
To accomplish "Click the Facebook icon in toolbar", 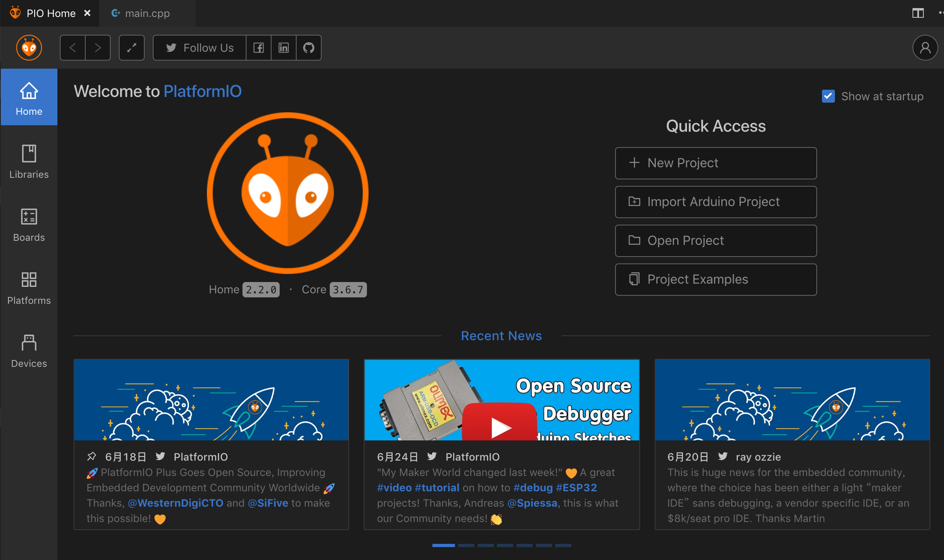I will pos(259,48).
